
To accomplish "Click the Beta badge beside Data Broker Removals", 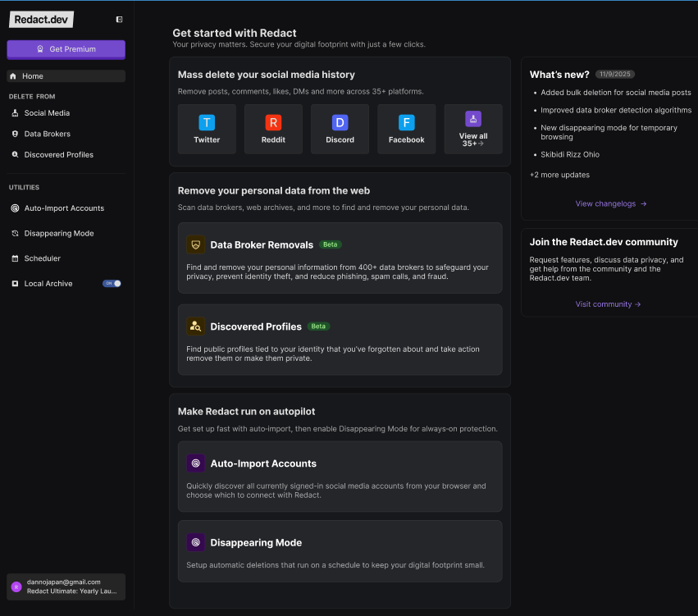I will 331,244.
